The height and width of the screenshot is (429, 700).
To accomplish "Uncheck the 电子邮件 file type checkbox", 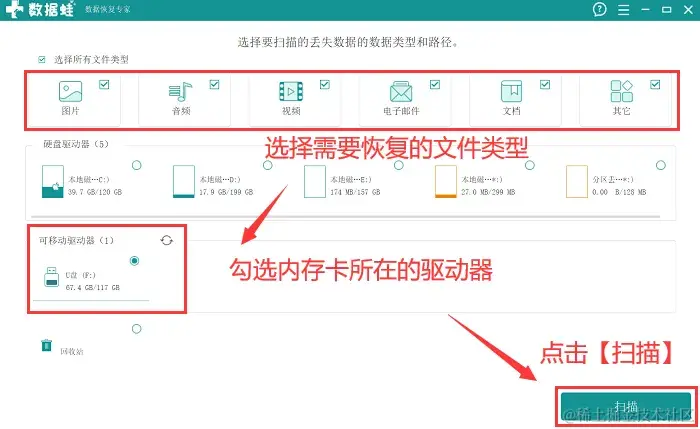I will coord(435,84).
